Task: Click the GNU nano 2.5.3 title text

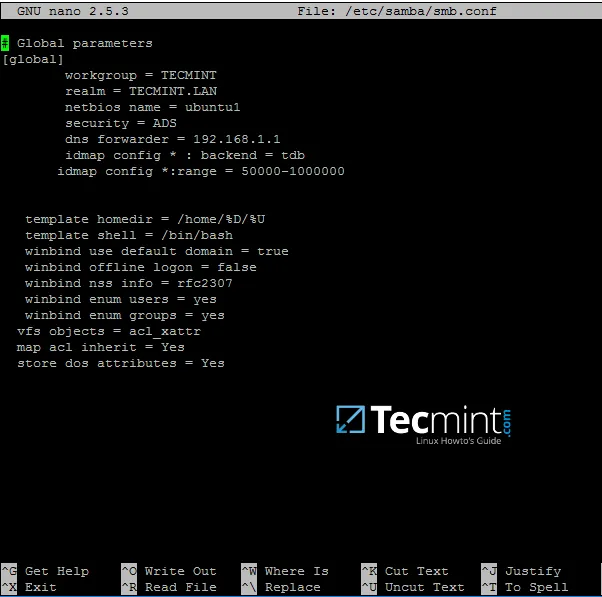Action: click(x=73, y=11)
